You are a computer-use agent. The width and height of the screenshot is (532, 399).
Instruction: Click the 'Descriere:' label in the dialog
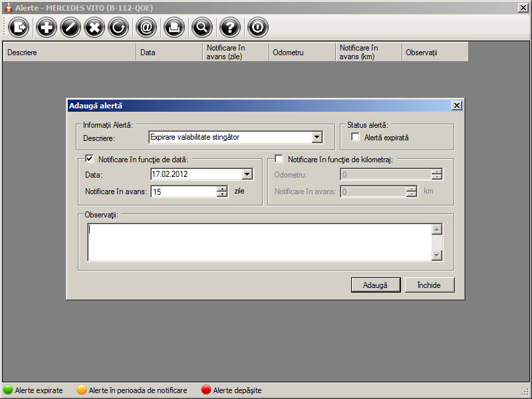pos(99,138)
